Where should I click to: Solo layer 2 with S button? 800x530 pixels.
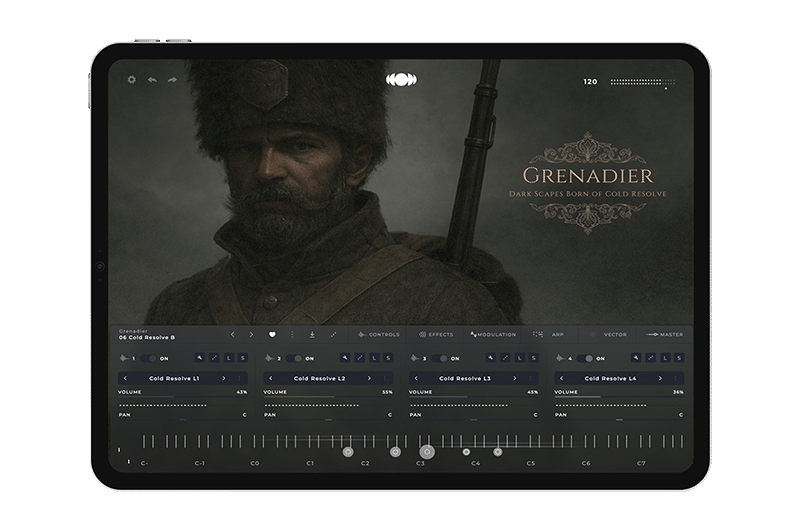click(x=388, y=358)
